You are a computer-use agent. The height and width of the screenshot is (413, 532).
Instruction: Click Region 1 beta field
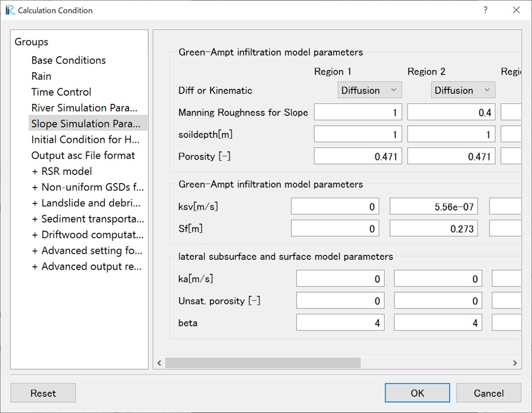[341, 323]
